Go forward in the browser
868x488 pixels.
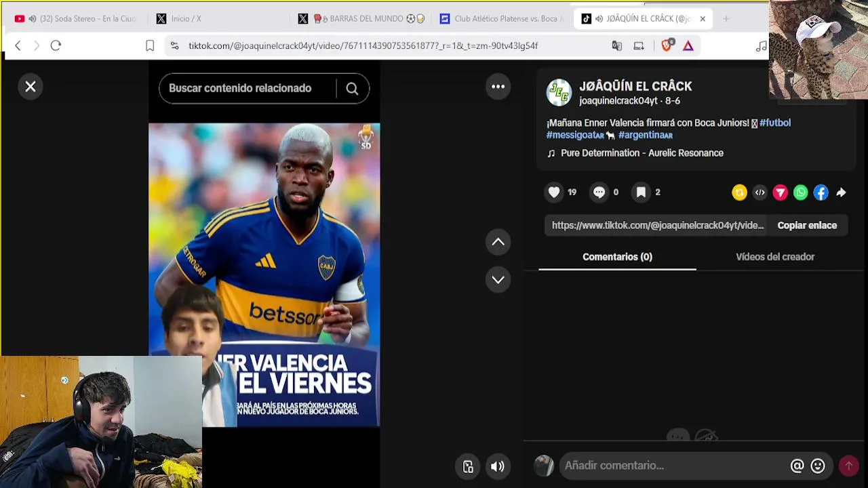(37, 45)
